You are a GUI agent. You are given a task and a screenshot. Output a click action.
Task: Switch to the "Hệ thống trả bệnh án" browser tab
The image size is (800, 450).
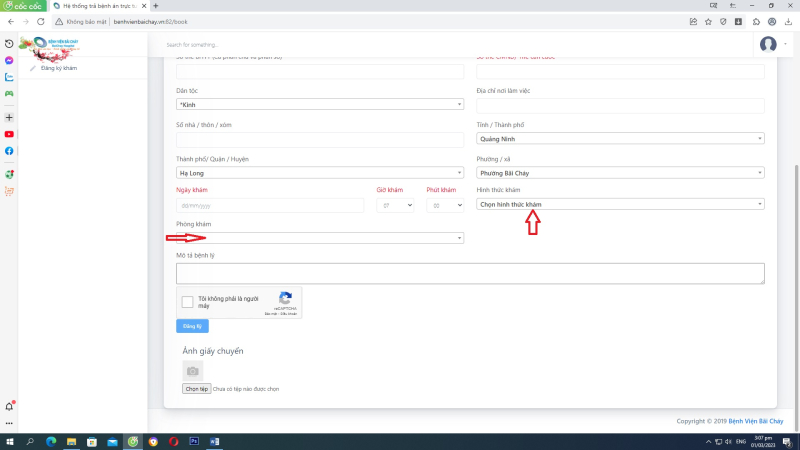[98, 6]
